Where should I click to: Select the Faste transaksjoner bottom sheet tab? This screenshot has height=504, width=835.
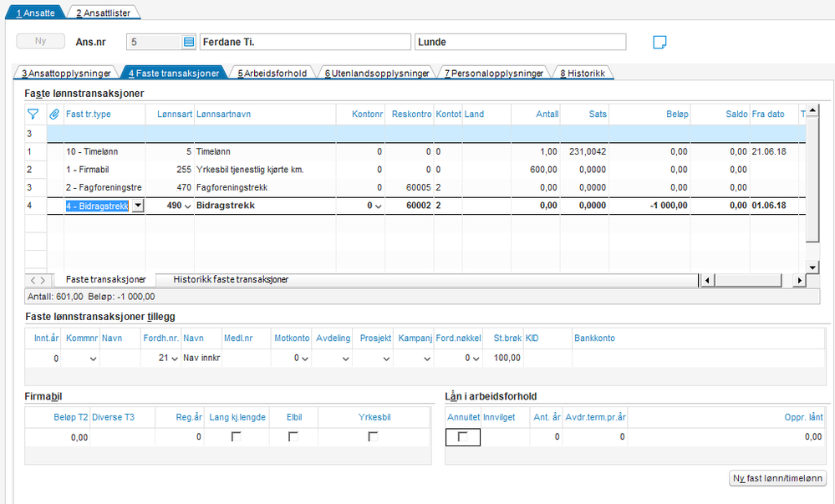tap(105, 279)
